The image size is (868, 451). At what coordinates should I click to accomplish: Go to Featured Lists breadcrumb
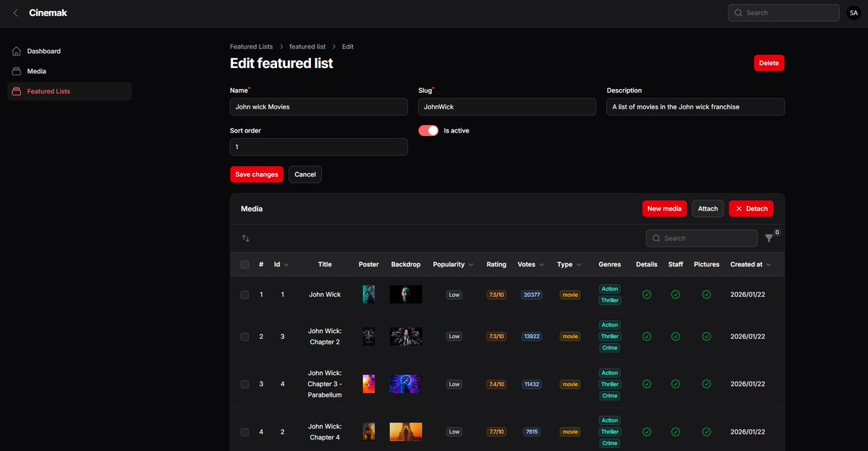[x=252, y=46]
